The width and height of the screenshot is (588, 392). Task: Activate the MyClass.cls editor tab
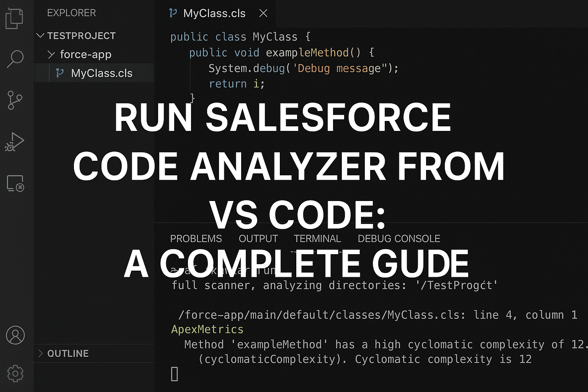[214, 13]
